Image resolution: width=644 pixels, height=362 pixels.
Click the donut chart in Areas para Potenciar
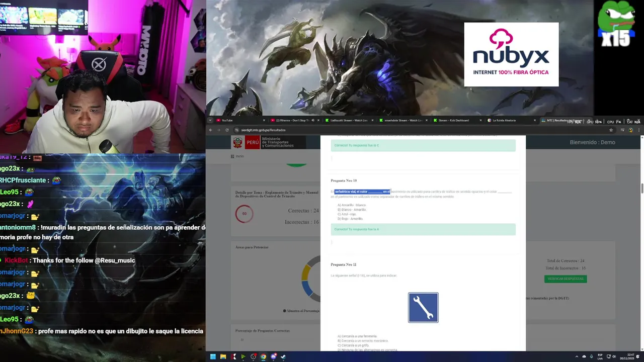310,280
